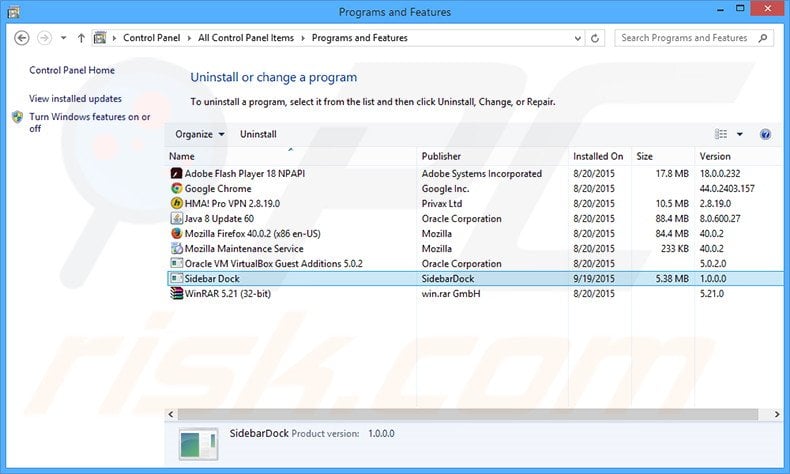Open View installed updates link
Screen dimensions: 790x474
pos(75,99)
